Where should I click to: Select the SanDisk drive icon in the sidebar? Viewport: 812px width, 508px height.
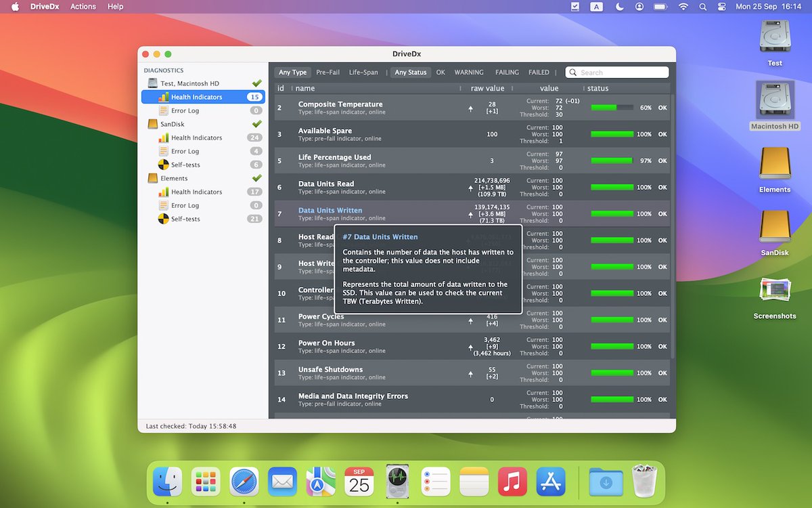pyautogui.click(x=153, y=124)
